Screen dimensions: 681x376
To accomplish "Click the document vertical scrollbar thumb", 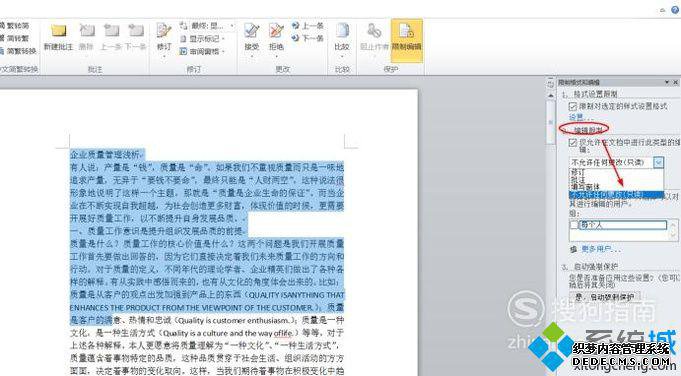I will coord(551,122).
